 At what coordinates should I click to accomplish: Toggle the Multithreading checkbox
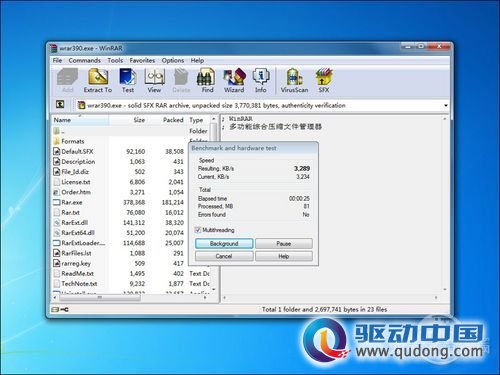(198, 230)
